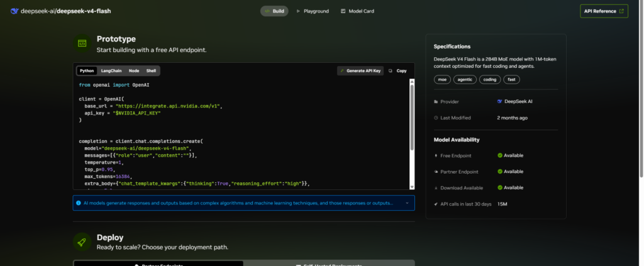The width and height of the screenshot is (644, 266).
Task: Click the Free Endpoint lightning icon
Action: [436, 155]
